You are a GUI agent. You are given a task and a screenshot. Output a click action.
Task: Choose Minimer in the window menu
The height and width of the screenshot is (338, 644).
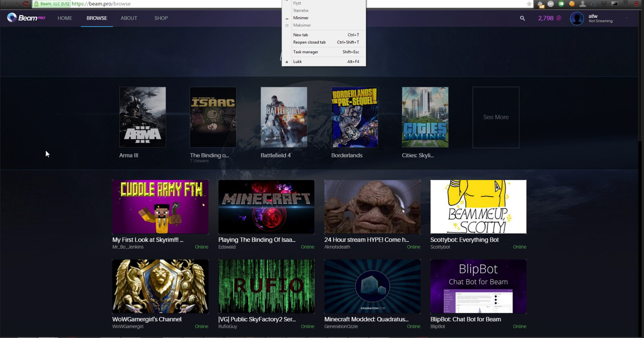coord(324,18)
